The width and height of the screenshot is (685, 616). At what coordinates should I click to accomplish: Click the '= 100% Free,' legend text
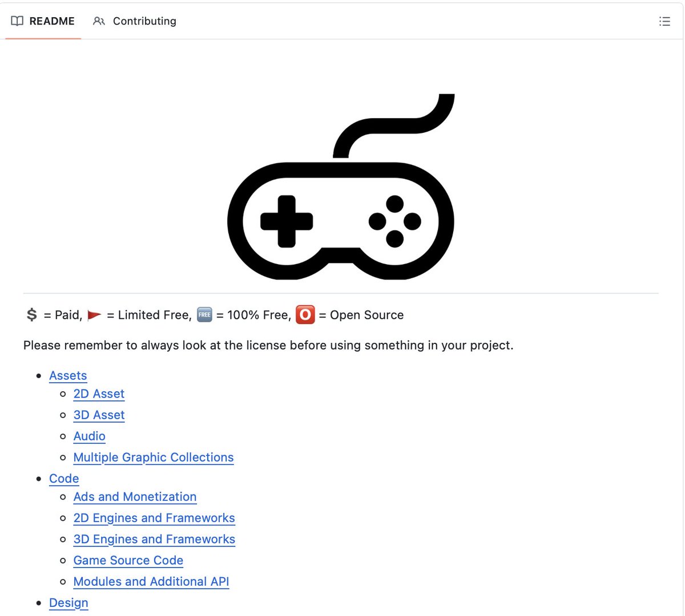(254, 315)
